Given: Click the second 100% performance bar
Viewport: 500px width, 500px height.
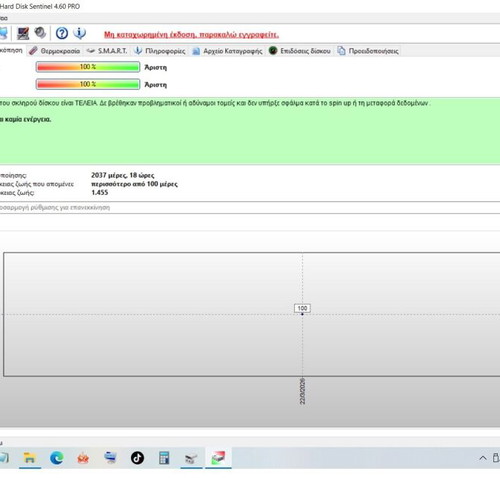Looking at the screenshot, I should point(88,84).
